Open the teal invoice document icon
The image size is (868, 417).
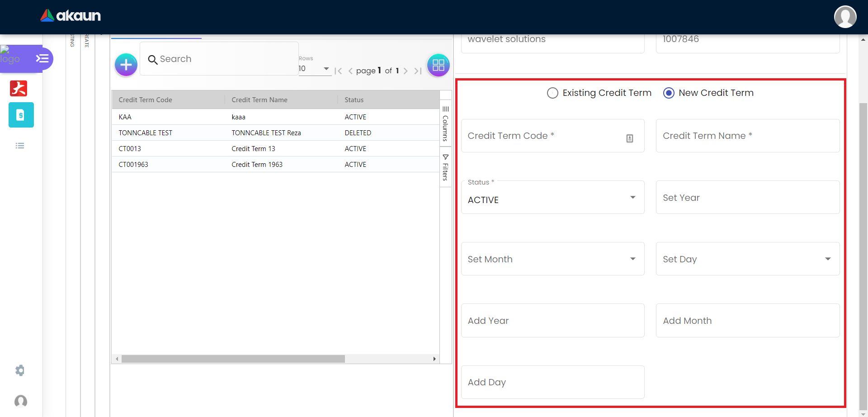point(21,115)
